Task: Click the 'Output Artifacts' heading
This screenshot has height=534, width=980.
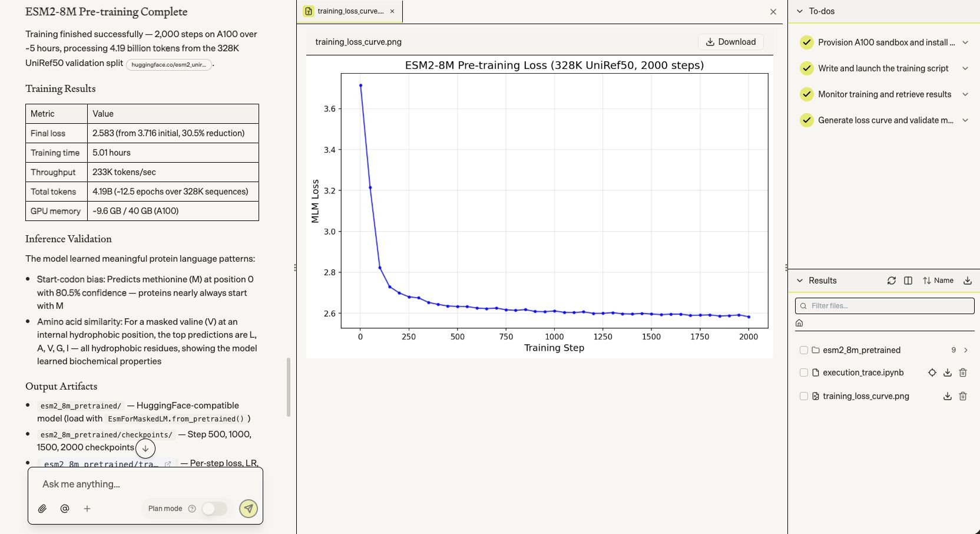Action: coord(61,386)
